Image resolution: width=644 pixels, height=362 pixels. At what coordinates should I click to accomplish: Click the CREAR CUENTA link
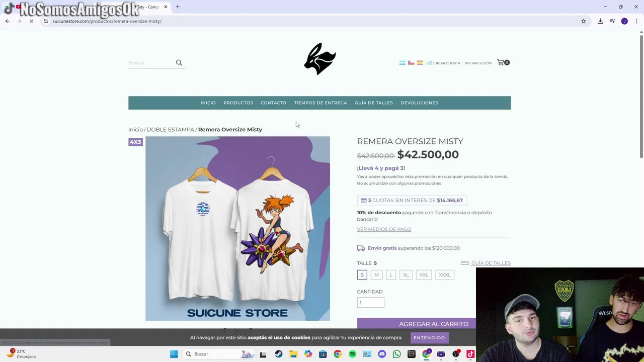tap(447, 63)
